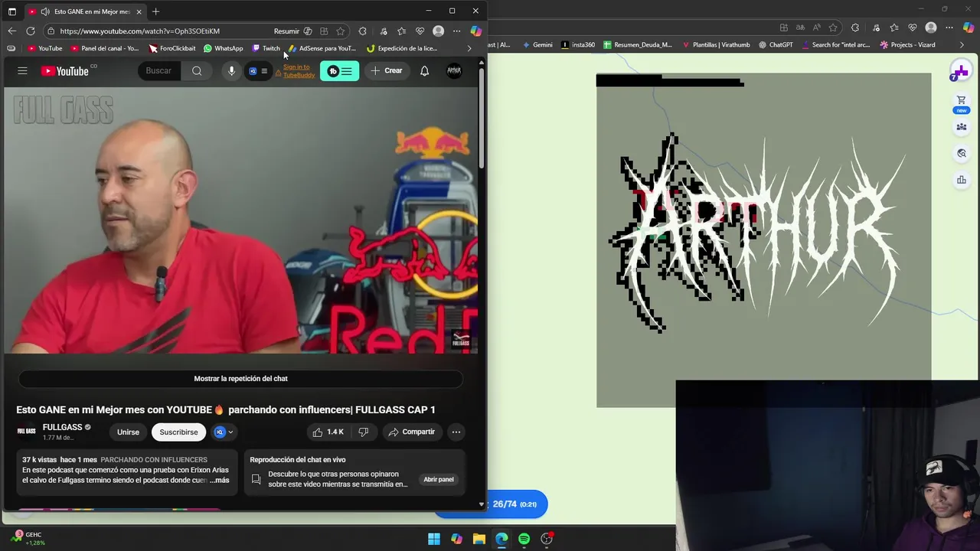This screenshot has width=980, height=551.
Task: Open the Twitch bookmark
Action: (266, 48)
